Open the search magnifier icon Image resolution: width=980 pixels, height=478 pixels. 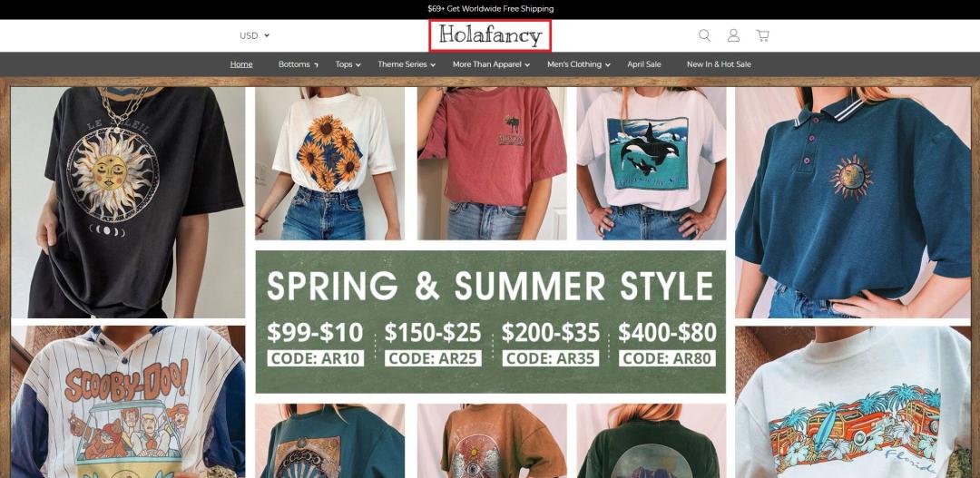[x=704, y=35]
